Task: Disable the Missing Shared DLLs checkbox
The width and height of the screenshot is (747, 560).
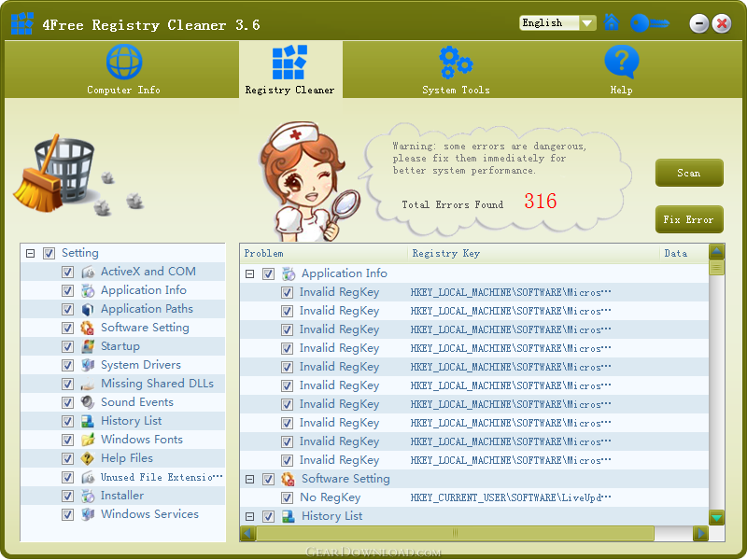Action: tap(67, 384)
